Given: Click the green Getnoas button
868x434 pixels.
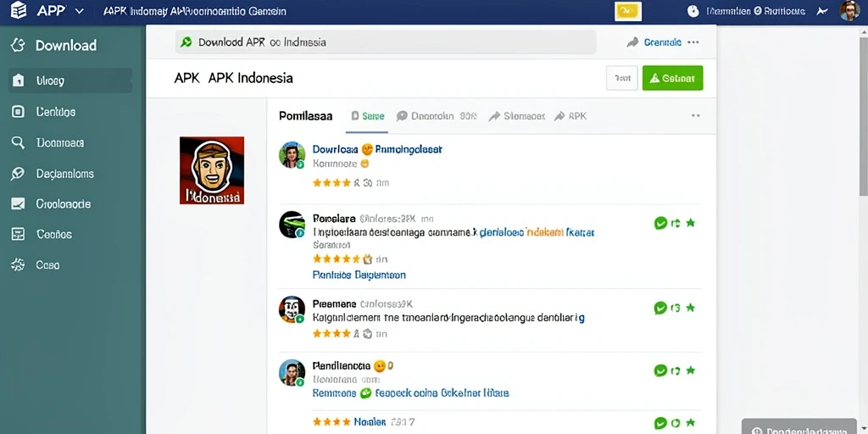Looking at the screenshot, I should [672, 78].
